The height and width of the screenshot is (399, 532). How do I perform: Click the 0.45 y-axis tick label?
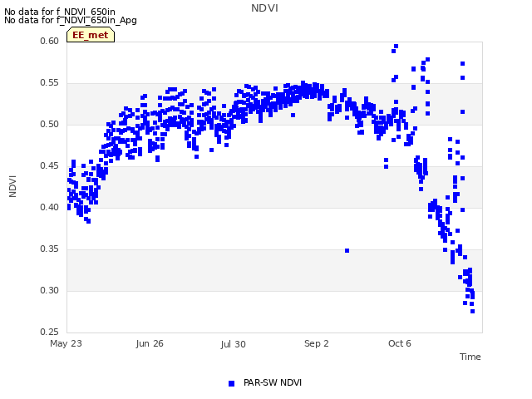coord(50,166)
